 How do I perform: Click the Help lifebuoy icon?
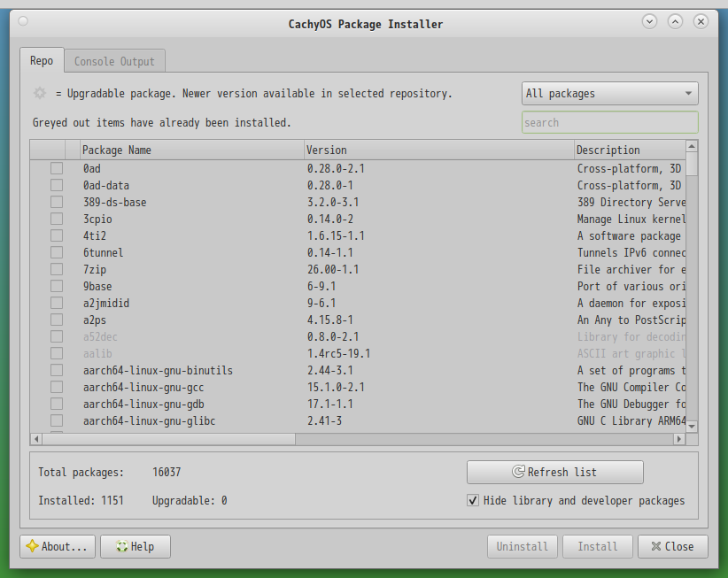pyautogui.click(x=120, y=546)
